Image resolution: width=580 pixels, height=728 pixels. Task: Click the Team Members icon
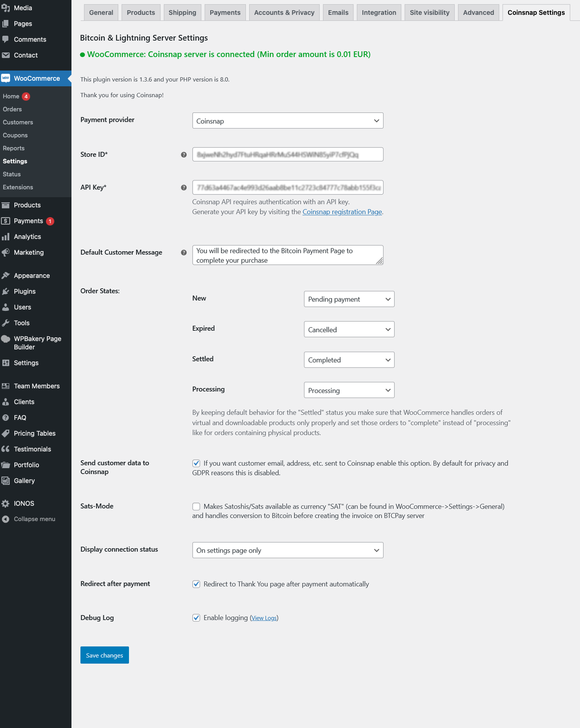6,386
